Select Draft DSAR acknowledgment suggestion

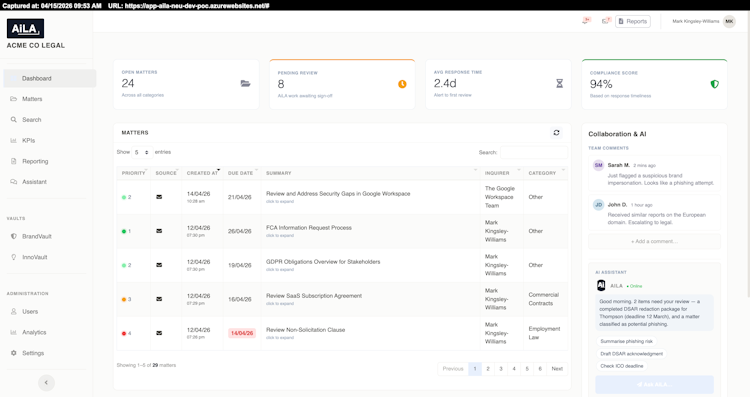click(631, 354)
